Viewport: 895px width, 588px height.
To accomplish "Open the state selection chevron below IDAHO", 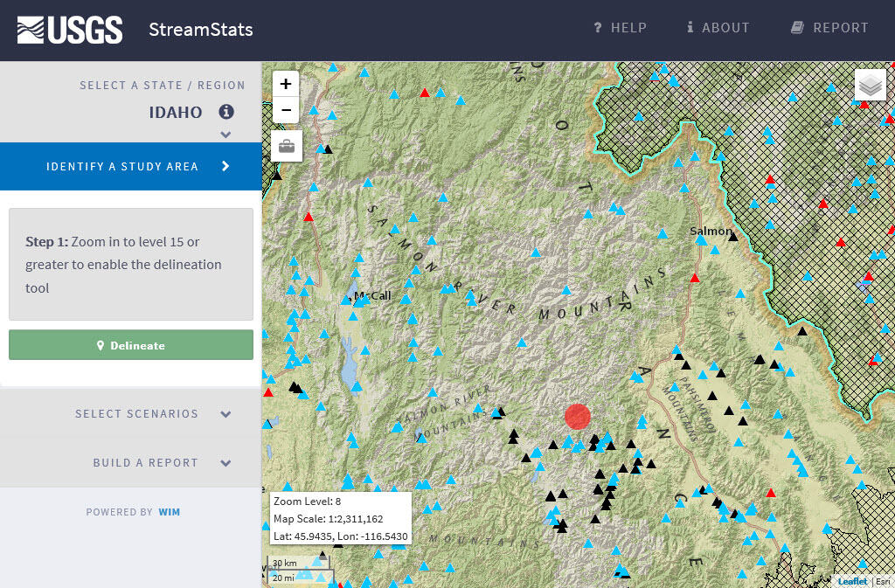I will [x=225, y=134].
